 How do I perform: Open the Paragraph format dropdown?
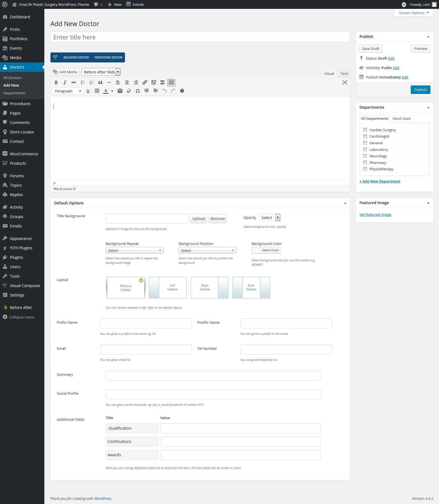click(x=68, y=91)
